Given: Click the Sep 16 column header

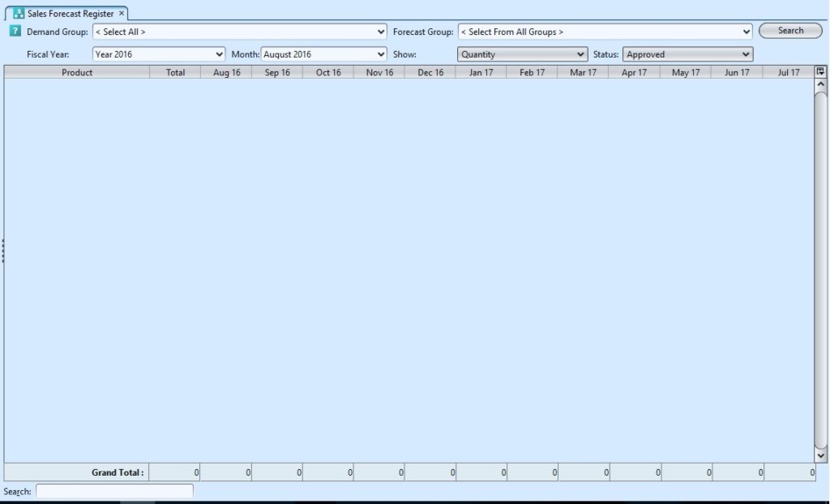Looking at the screenshot, I should click(x=277, y=72).
